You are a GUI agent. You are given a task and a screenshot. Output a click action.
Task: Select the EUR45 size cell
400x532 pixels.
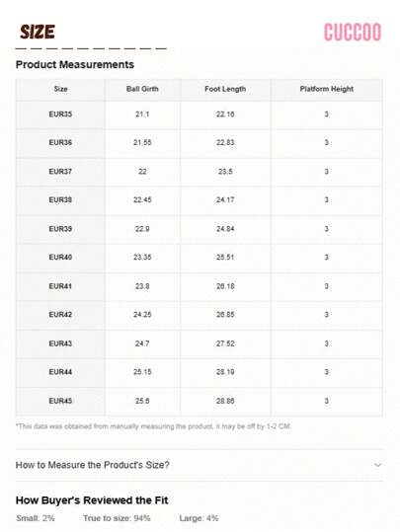(x=60, y=401)
